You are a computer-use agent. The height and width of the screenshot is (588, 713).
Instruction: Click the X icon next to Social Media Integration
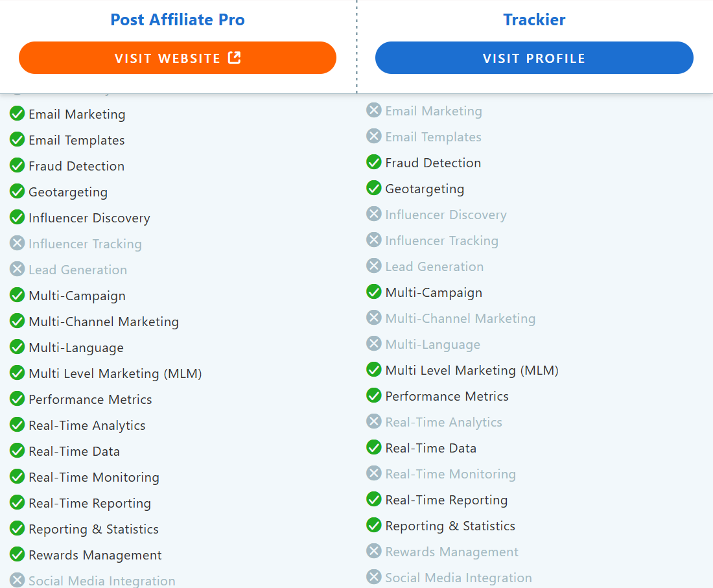18,580
